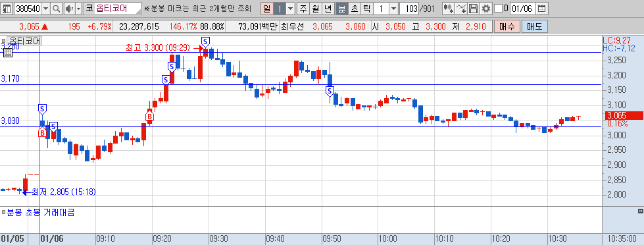The height and width of the screenshot is (245, 644).
Task: Save the chart with the floppy disk icon
Action: [x=474, y=8]
